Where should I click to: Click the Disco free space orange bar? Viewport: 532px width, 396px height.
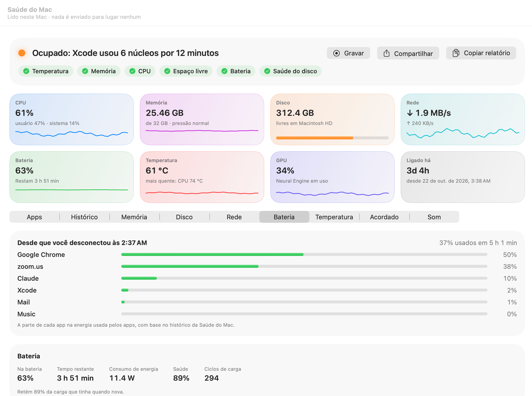pos(332,138)
